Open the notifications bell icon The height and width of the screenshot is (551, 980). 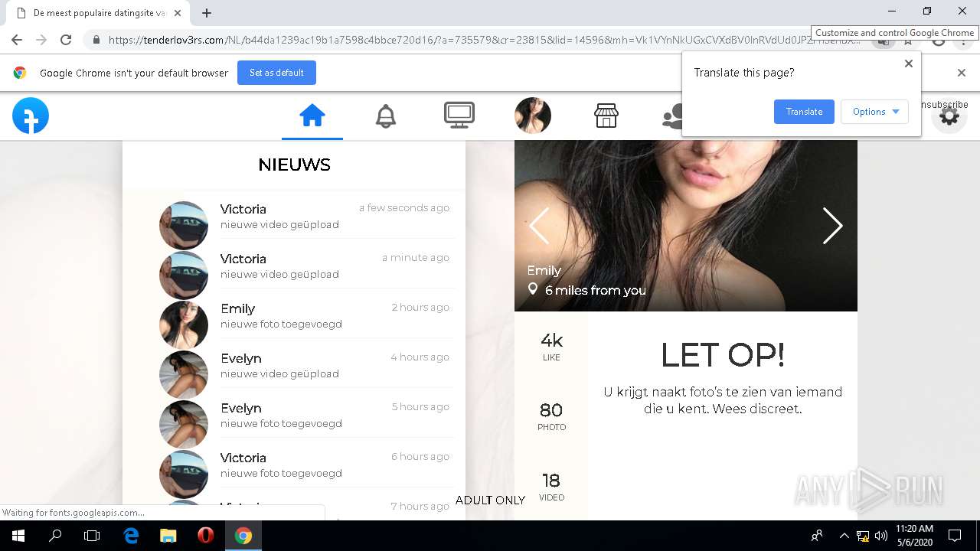click(x=386, y=116)
